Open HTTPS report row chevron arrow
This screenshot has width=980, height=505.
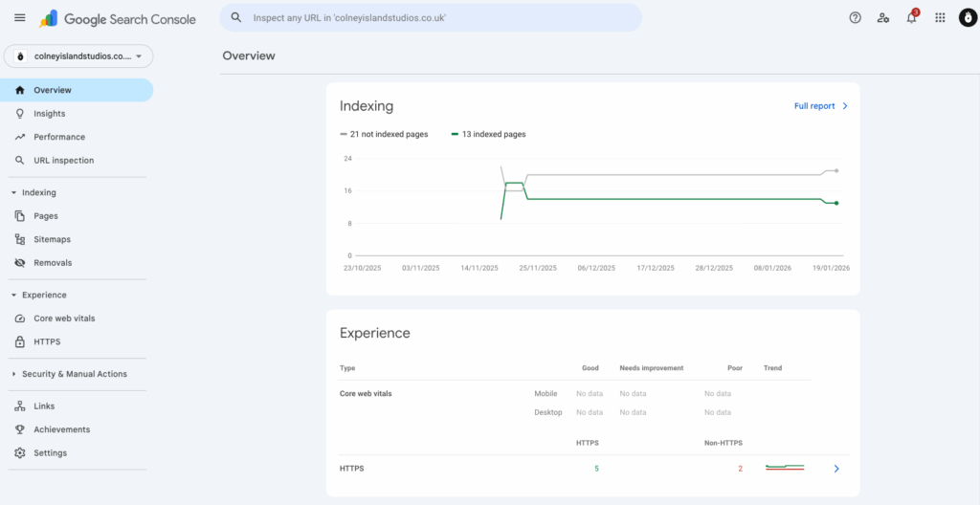point(836,469)
